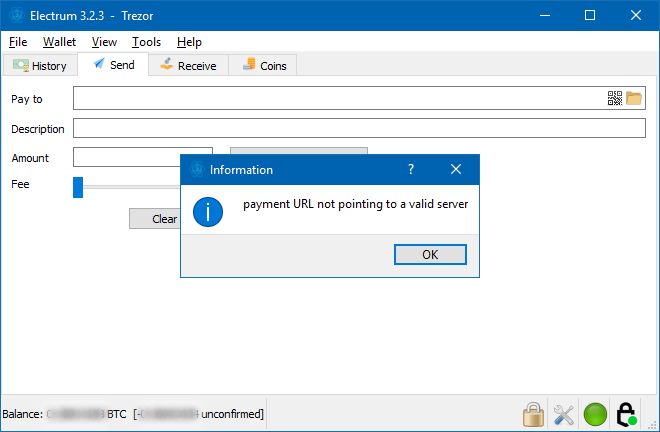Open the File menu
The image size is (660, 432).
click(18, 42)
